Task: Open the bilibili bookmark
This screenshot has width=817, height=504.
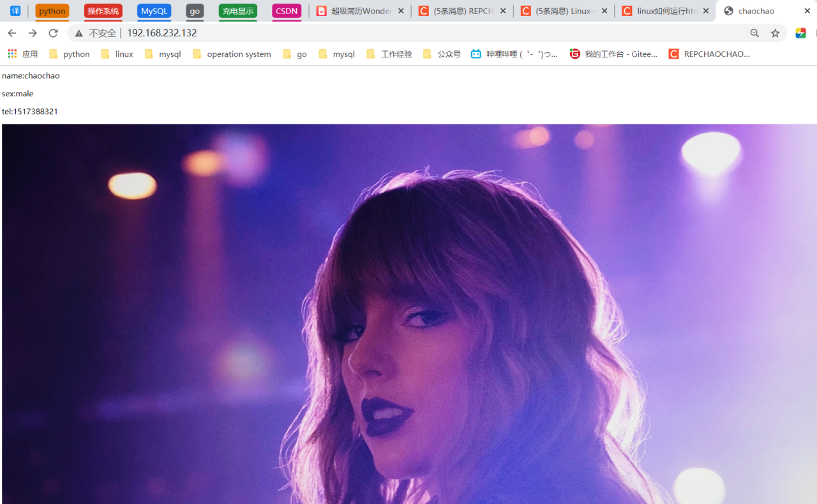Action: 514,54
